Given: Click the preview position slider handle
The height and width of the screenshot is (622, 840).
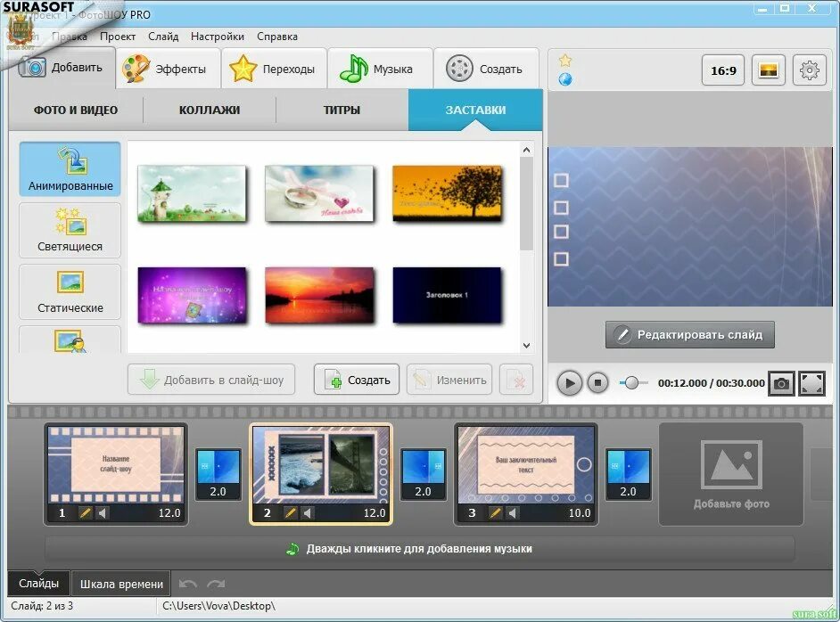Looking at the screenshot, I should [x=631, y=382].
